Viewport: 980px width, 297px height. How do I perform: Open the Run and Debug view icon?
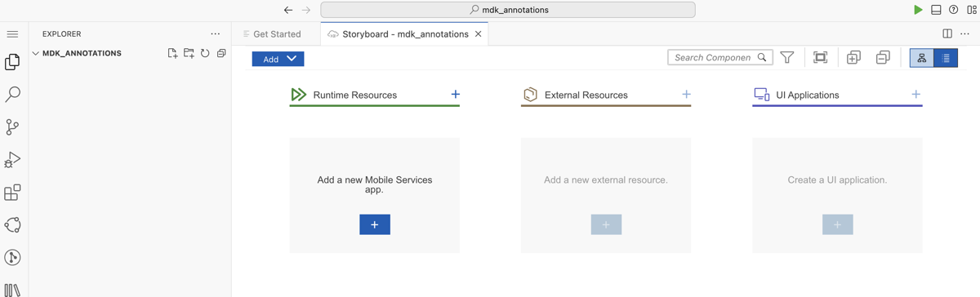(x=12, y=159)
